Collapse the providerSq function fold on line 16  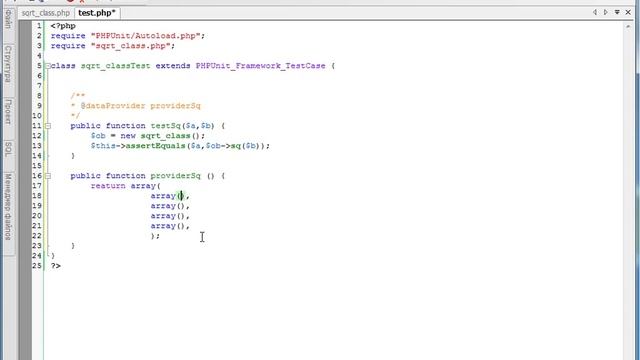[48, 176]
